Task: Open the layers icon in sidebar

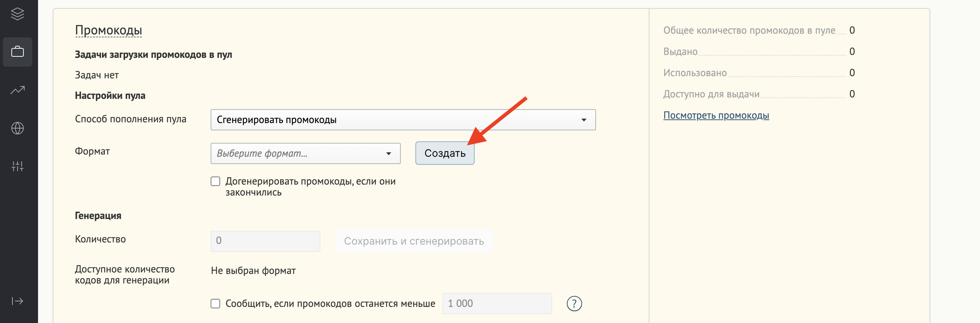Action: pos(18,14)
